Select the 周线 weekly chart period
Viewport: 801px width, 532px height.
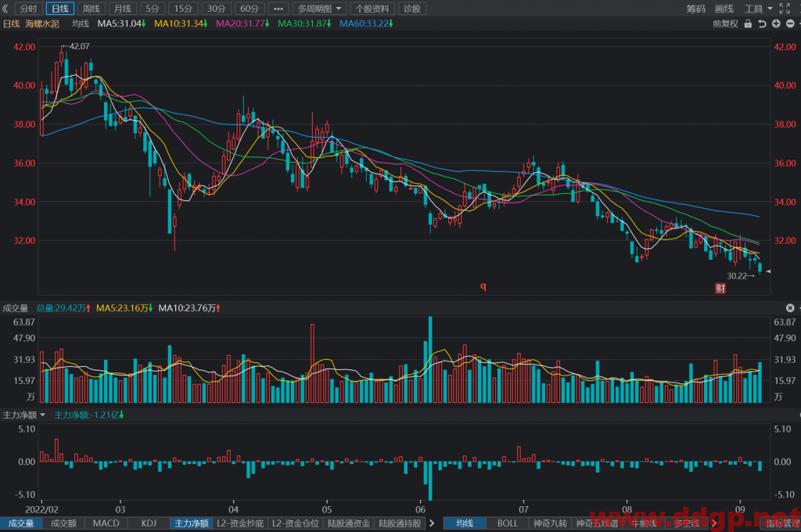click(92, 8)
